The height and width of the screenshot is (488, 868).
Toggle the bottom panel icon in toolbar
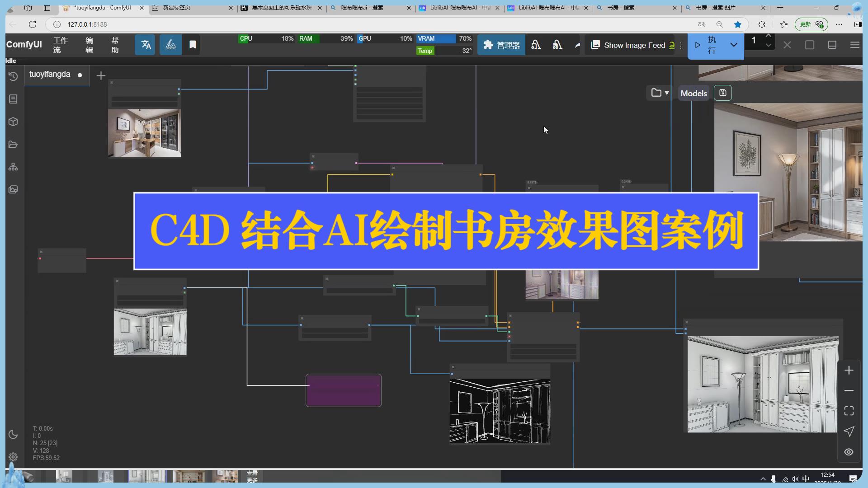click(832, 45)
